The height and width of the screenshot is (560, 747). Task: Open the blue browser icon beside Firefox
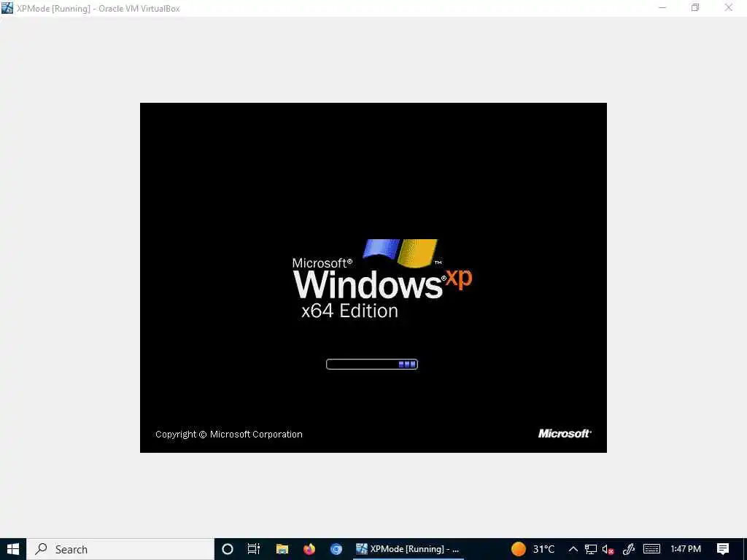(336, 549)
